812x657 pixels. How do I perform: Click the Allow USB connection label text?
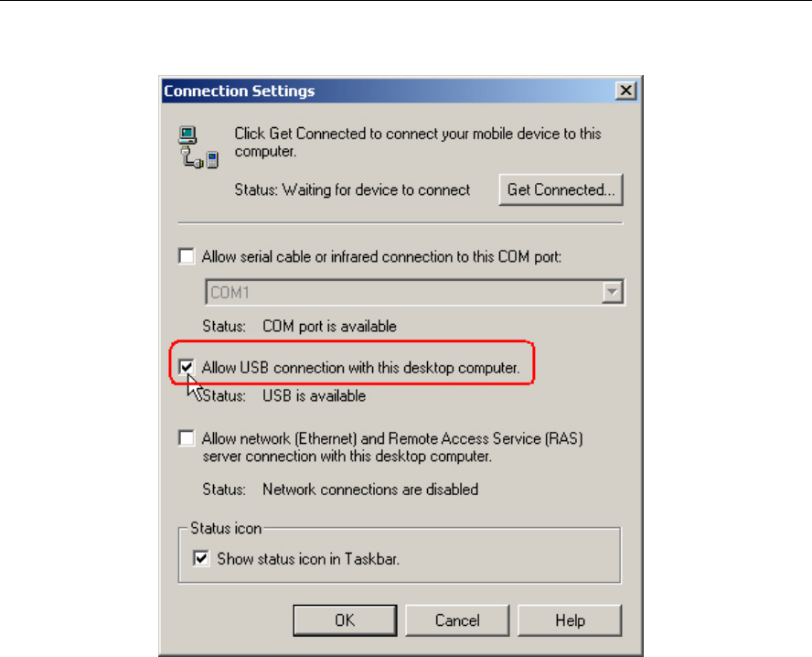(360, 368)
